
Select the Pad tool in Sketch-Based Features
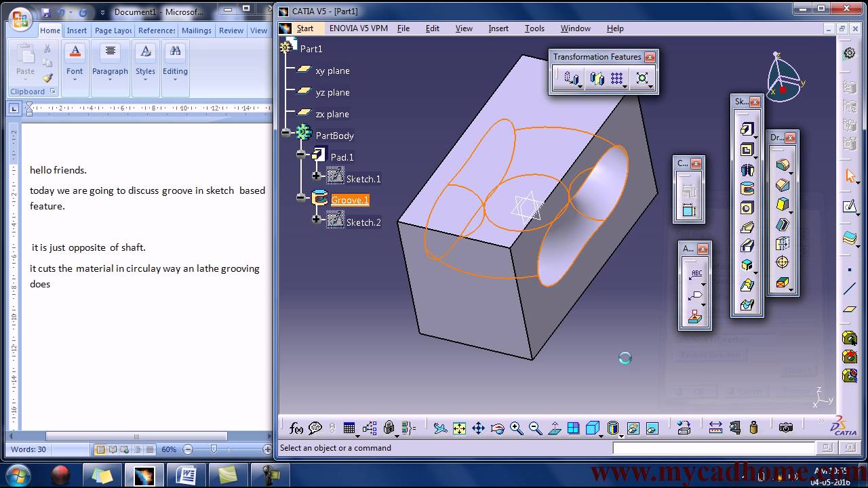point(747,129)
